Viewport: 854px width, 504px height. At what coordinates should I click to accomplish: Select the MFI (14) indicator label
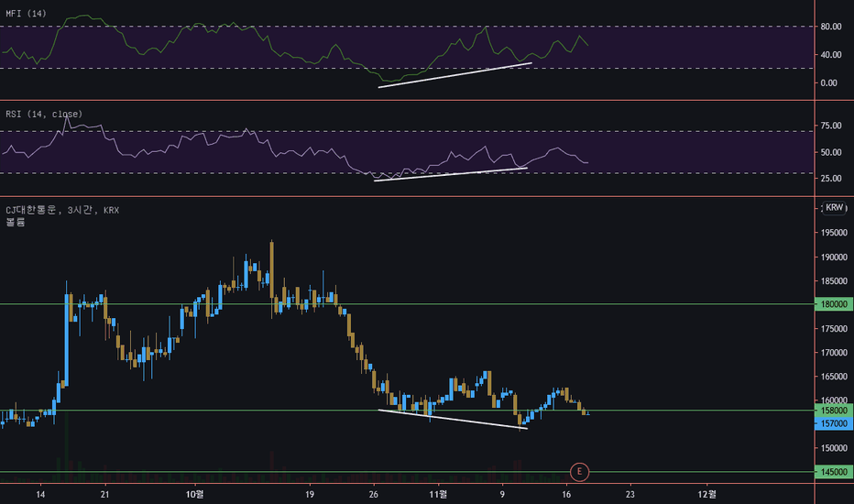pos(27,14)
